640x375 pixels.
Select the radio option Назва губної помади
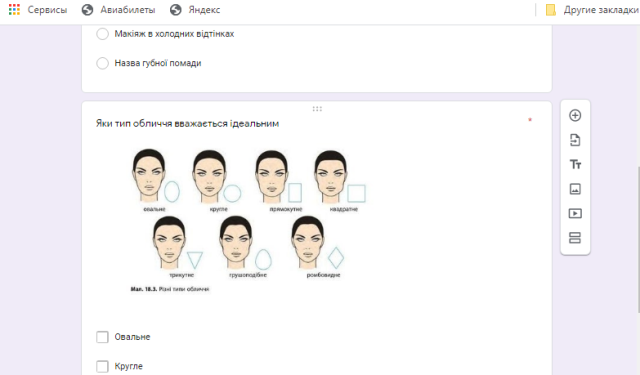[x=102, y=63]
